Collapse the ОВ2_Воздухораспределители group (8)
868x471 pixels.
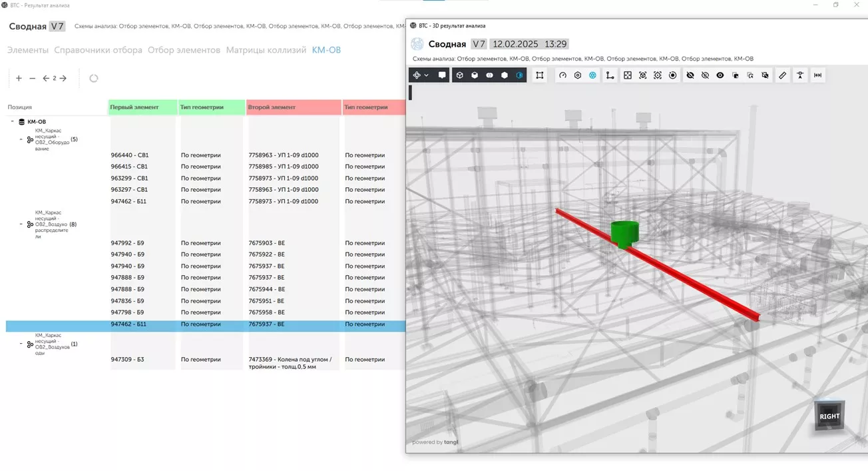[x=21, y=225]
